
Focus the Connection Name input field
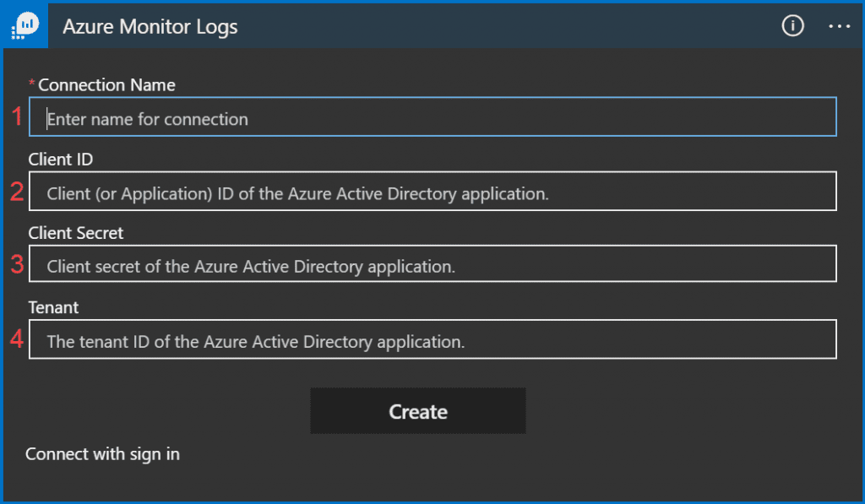[x=432, y=117]
